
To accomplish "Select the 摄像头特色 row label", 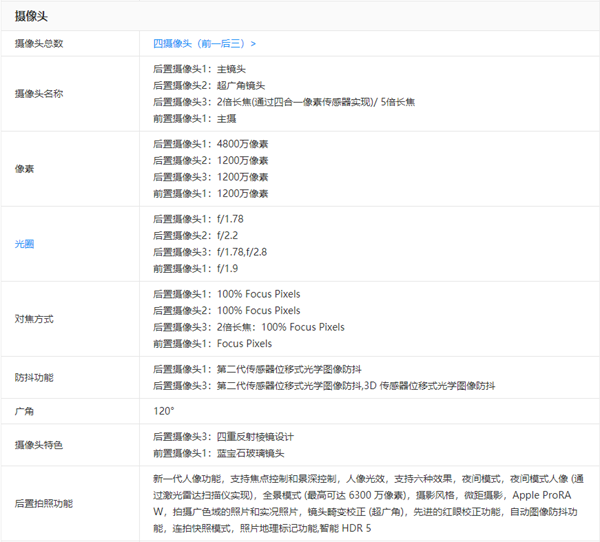I will [38, 444].
